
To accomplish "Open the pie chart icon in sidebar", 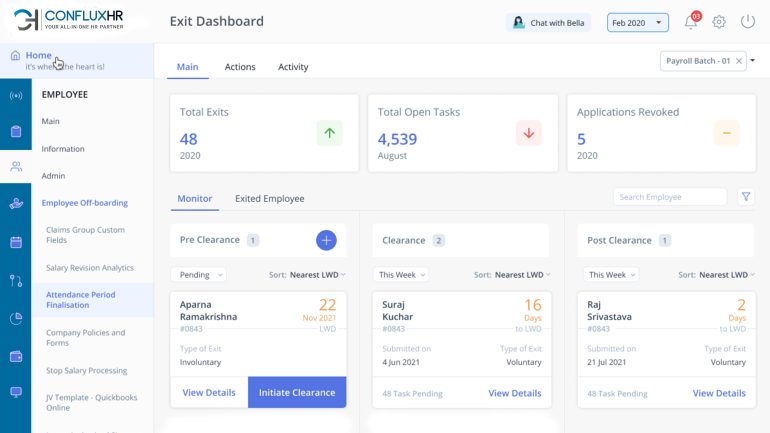I will (15, 318).
